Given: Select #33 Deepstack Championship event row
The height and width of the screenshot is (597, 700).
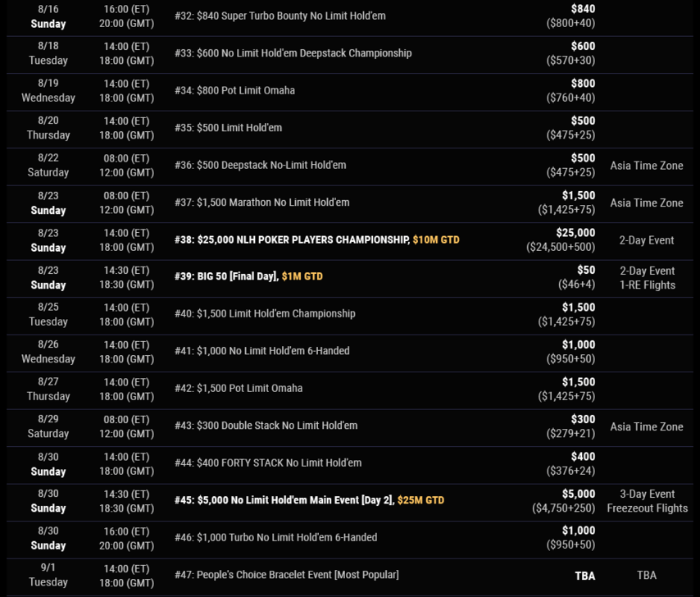Looking at the screenshot, I should tap(293, 53).
